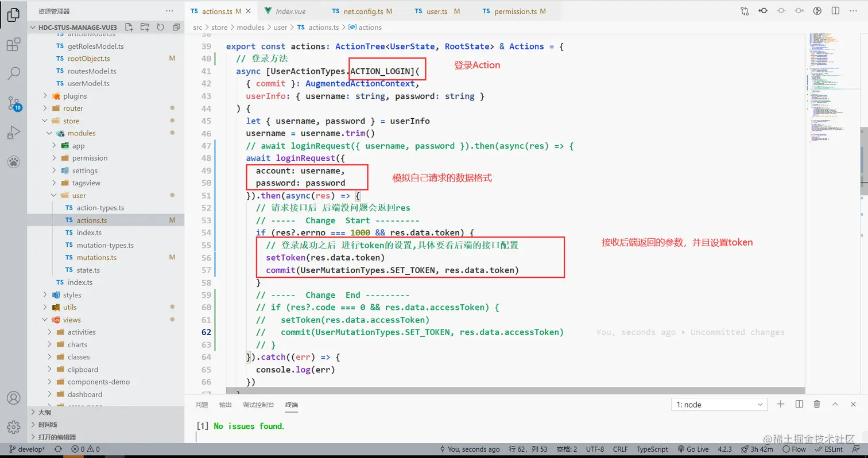Viewport: 868px width, 458px height.
Task: Open the explorer's more actions ellipsis
Action: pos(169,11)
